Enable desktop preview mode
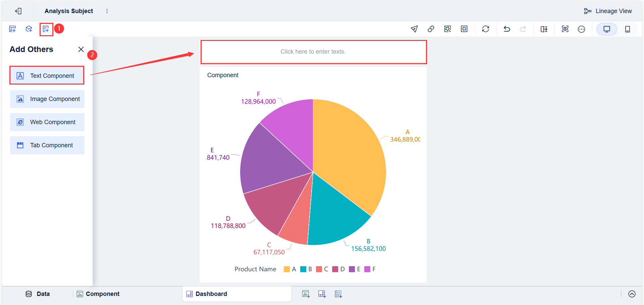Screen dimensions: 644x305 pyautogui.click(x=606, y=29)
